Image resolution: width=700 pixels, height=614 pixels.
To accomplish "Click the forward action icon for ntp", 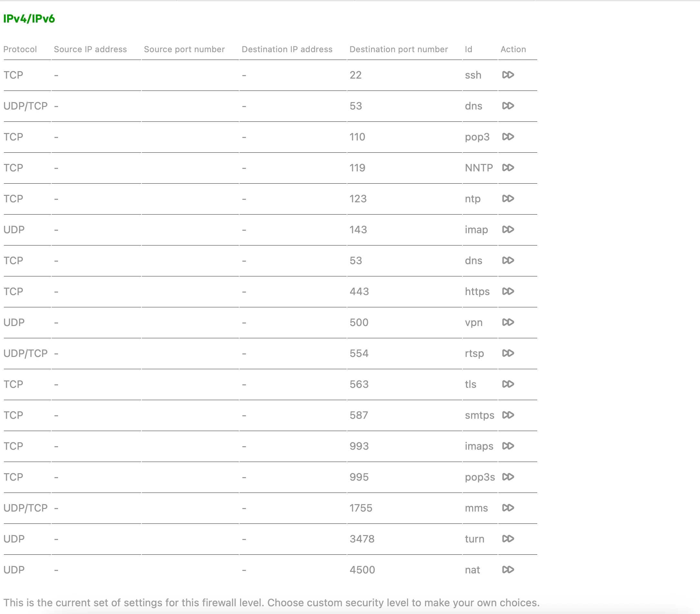I will coord(508,198).
